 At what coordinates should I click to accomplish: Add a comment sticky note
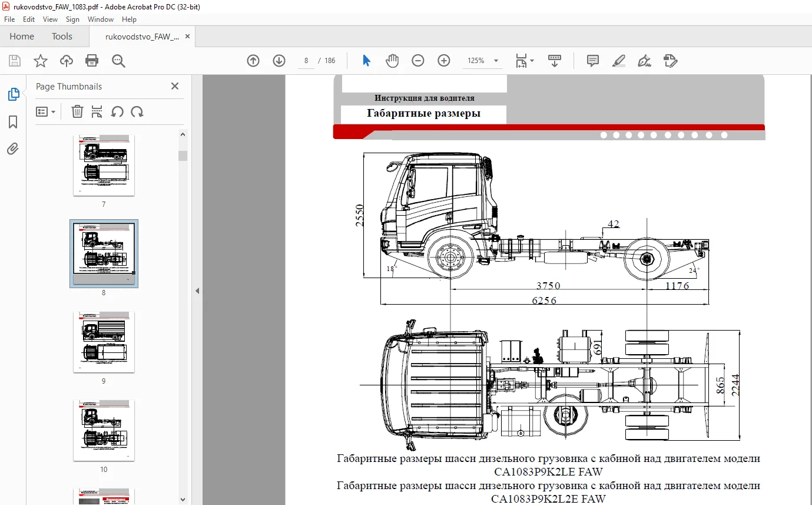click(593, 61)
